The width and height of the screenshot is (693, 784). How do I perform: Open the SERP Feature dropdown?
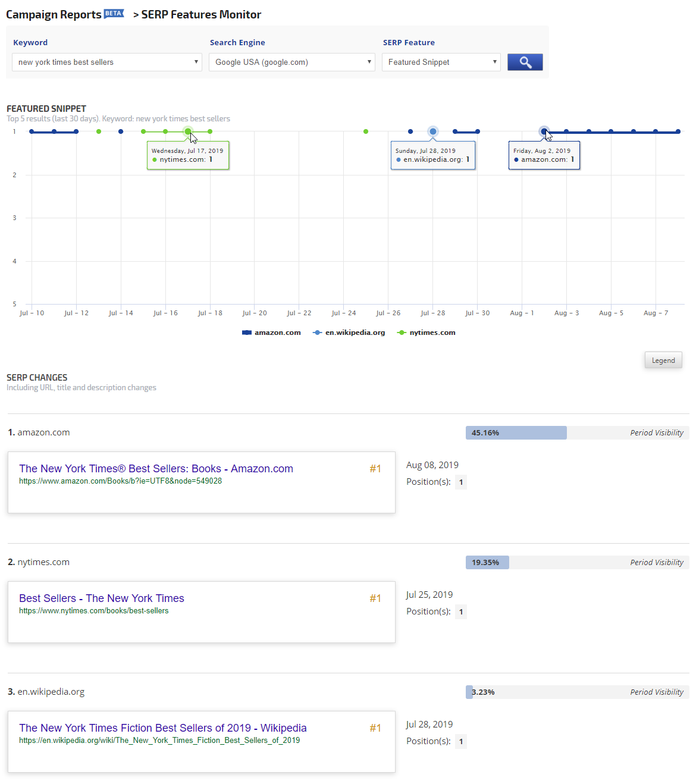[x=441, y=62]
